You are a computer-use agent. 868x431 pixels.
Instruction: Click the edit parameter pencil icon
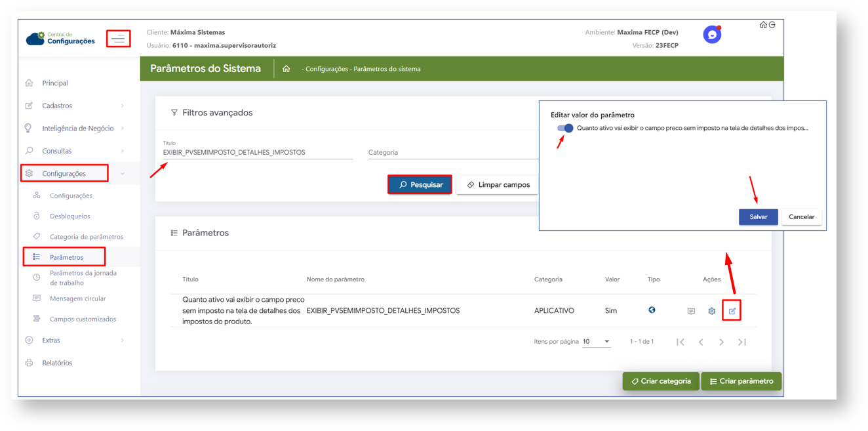[732, 311]
